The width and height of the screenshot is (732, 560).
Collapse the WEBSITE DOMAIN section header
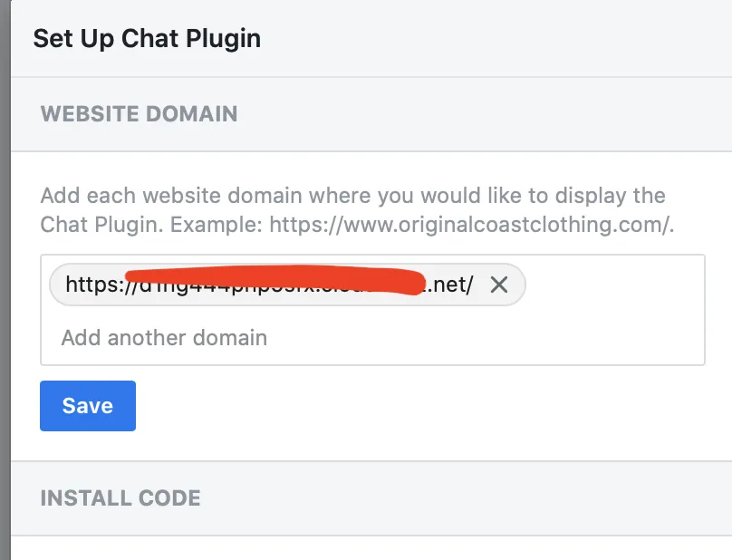click(x=139, y=114)
